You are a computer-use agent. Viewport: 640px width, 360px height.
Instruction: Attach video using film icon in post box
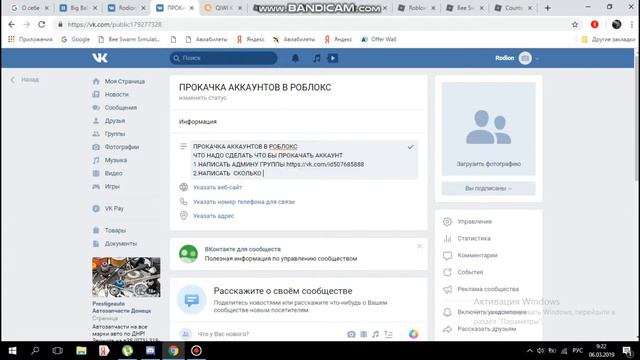point(363,334)
